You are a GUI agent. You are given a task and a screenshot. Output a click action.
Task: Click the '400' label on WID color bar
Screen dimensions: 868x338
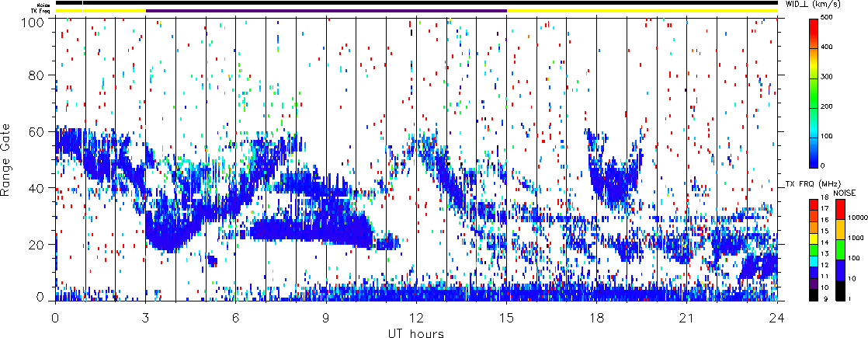828,47
